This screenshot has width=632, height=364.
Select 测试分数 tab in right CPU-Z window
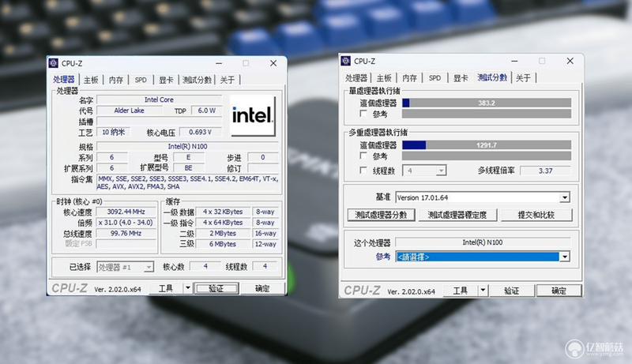492,77
